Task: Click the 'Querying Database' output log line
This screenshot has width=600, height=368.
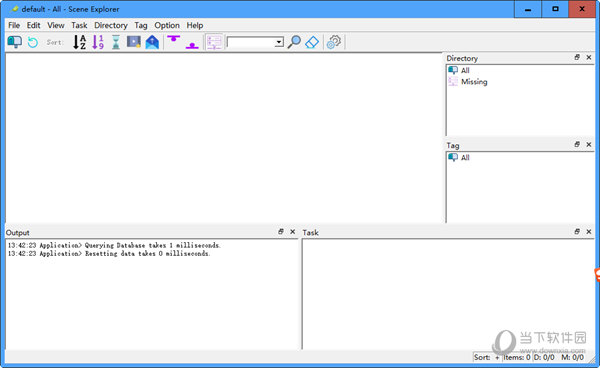Action: click(114, 245)
